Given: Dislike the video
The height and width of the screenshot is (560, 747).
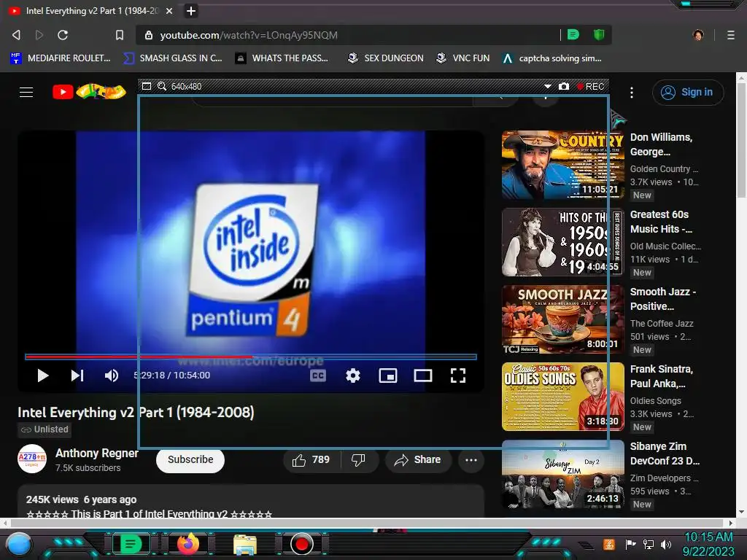Looking at the screenshot, I should click(358, 460).
